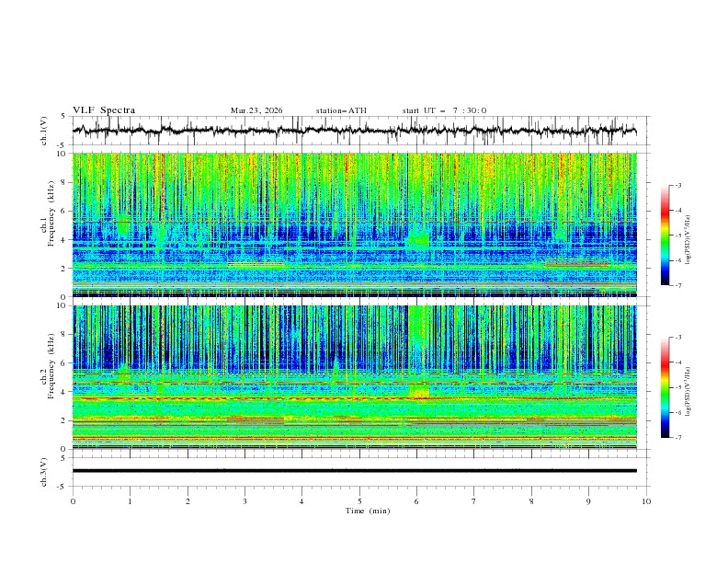Click the ch.2 PSD color bar
The image size is (728, 563).
665,387
